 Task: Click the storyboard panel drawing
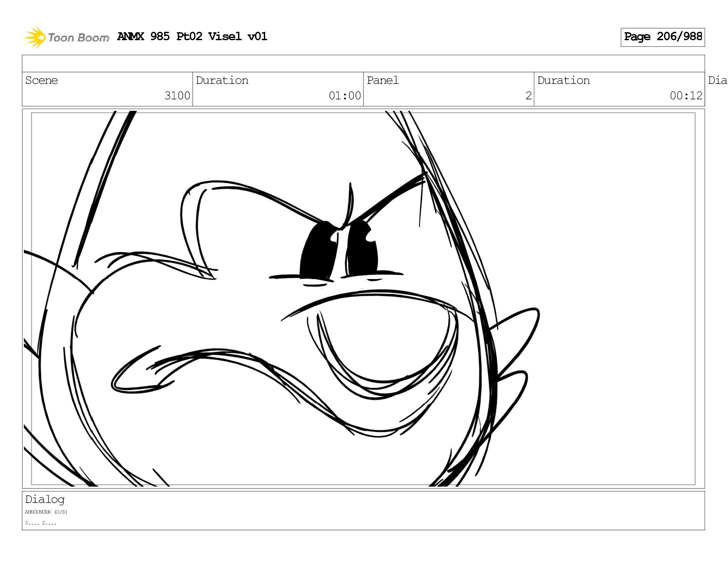363,299
